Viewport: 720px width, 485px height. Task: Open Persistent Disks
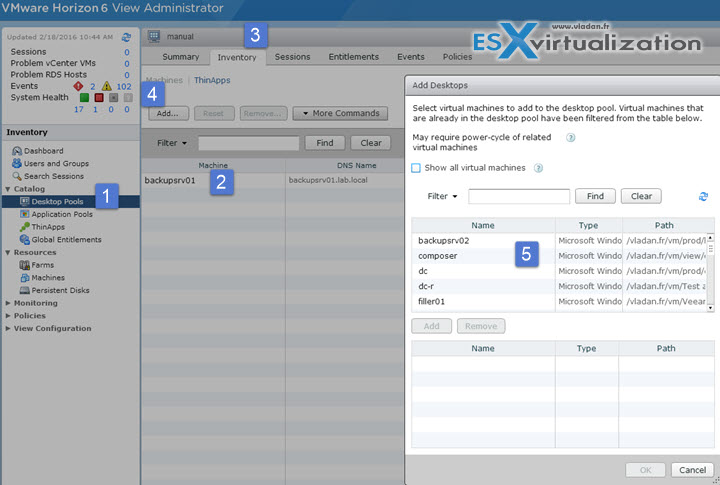pyautogui.click(x=55, y=290)
